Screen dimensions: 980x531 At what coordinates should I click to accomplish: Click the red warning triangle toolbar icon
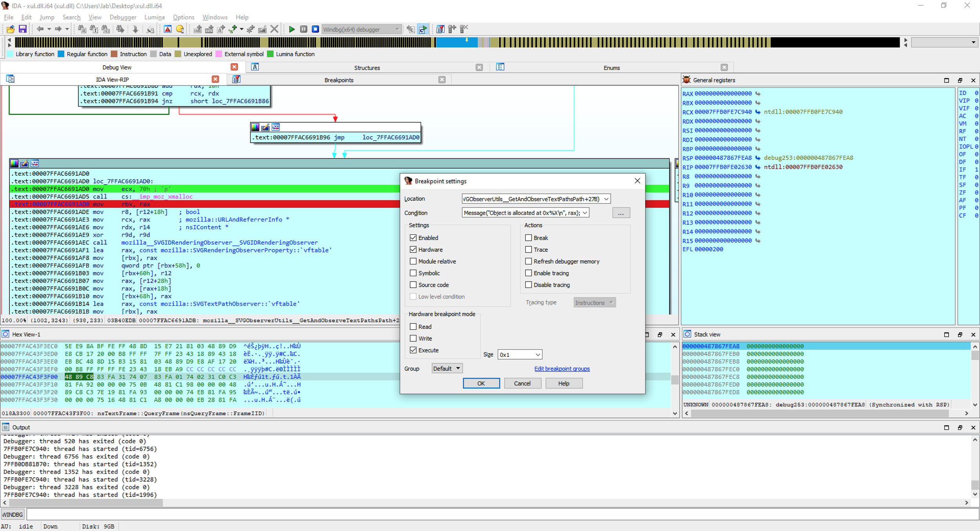click(x=168, y=29)
